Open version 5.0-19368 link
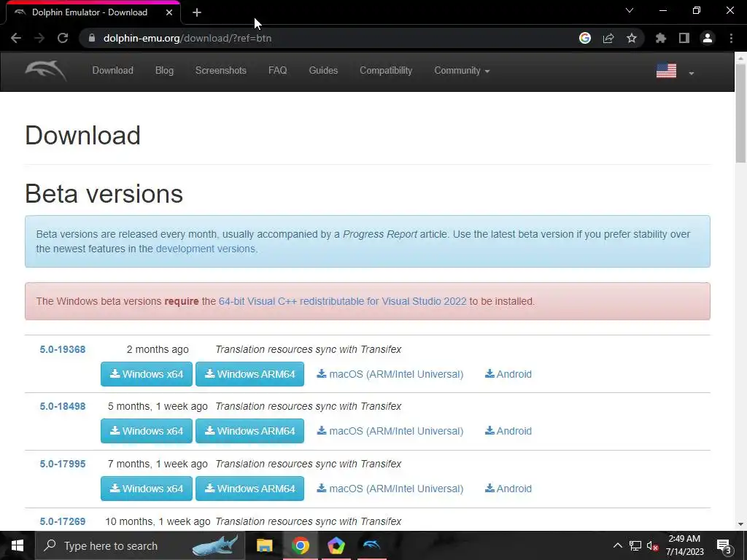Image resolution: width=747 pixels, height=560 pixels. pyautogui.click(x=63, y=349)
